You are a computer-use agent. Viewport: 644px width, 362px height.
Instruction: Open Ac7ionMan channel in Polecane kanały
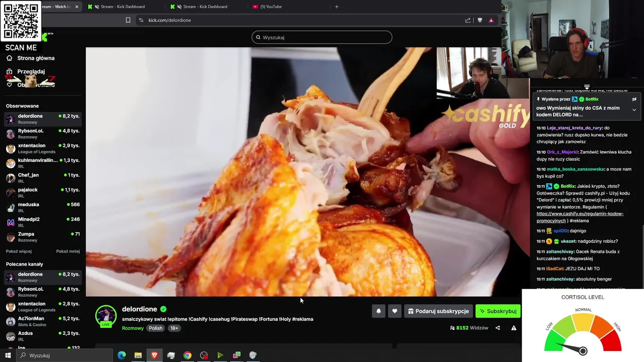point(43,321)
